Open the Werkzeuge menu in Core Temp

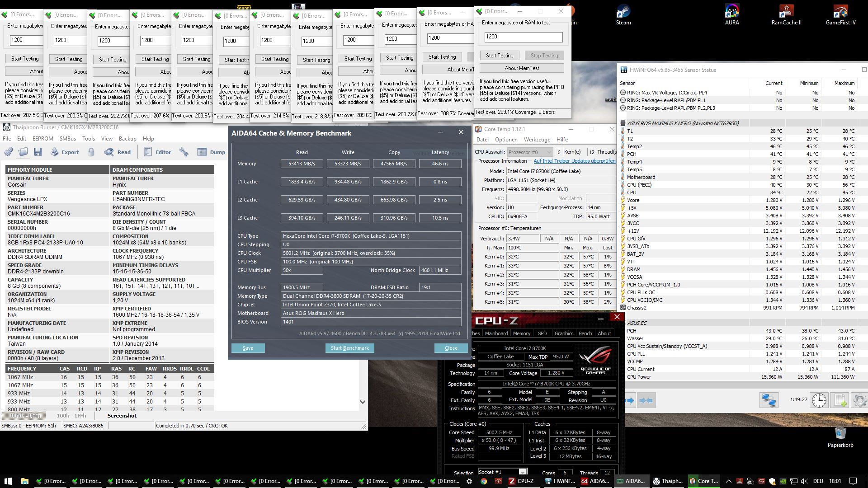pos(537,140)
